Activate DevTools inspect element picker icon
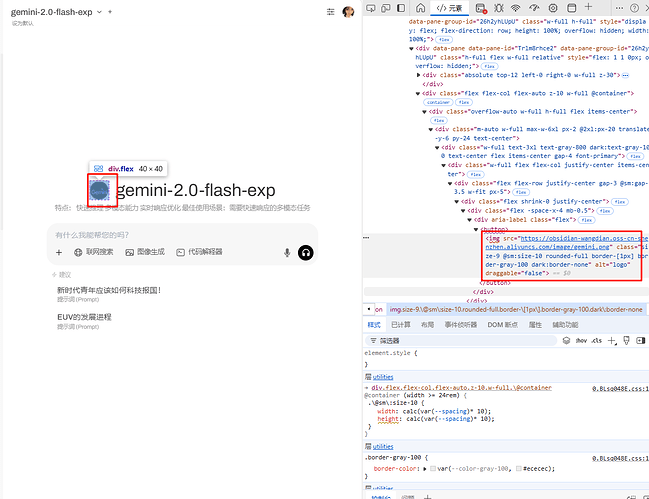The width and height of the screenshot is (649, 499). coord(370,8)
